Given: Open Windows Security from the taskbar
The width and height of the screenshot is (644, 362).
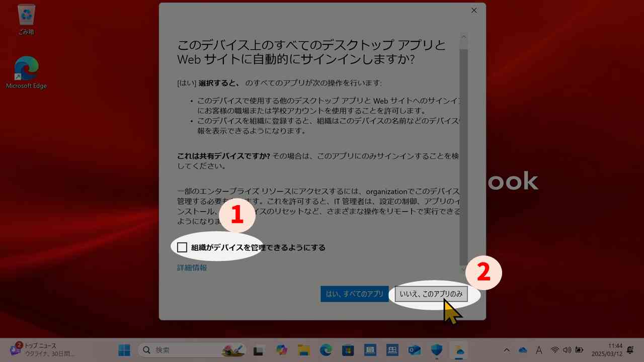Looking at the screenshot, I should pos(436,349).
